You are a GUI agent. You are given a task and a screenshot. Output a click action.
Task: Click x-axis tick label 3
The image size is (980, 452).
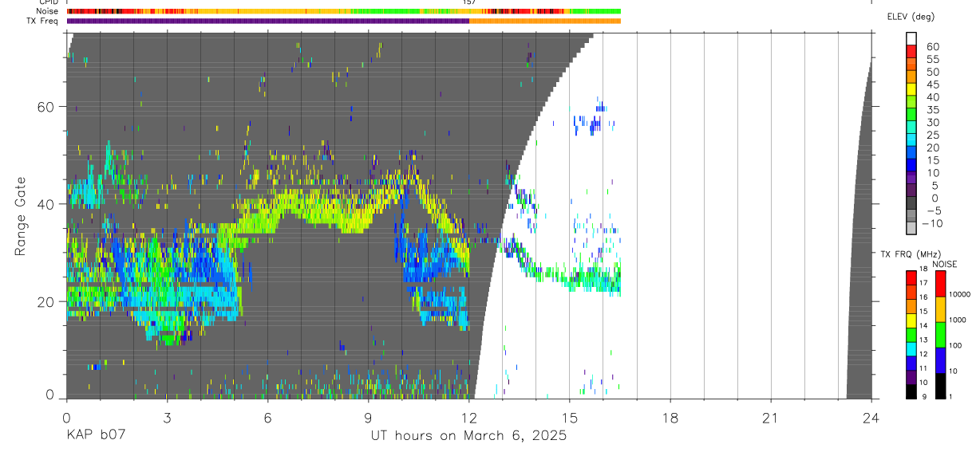tap(167, 418)
